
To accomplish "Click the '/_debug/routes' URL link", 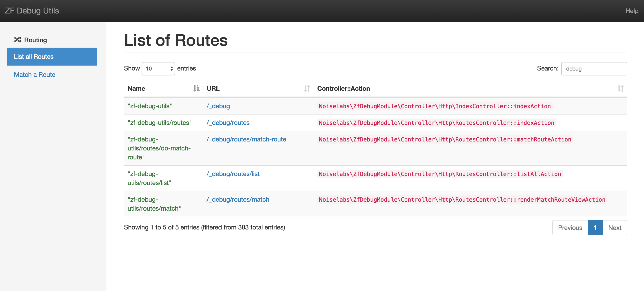I will (x=227, y=122).
